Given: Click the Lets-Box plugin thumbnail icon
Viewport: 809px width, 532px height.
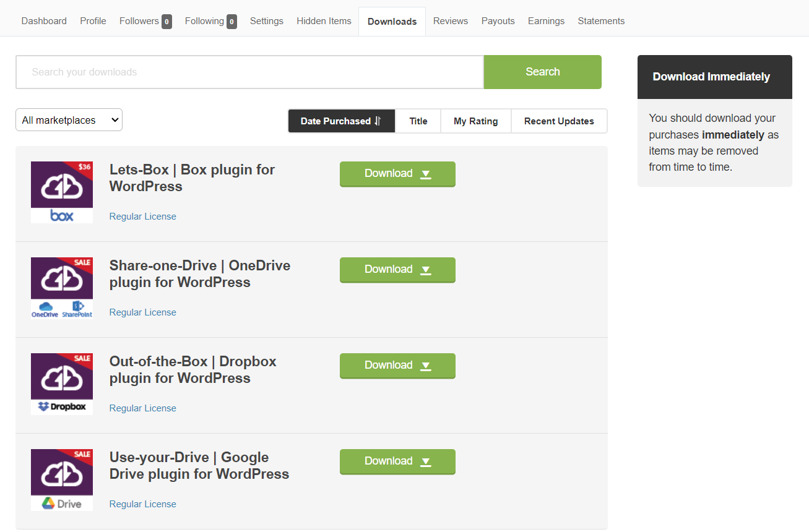Looking at the screenshot, I should [62, 192].
